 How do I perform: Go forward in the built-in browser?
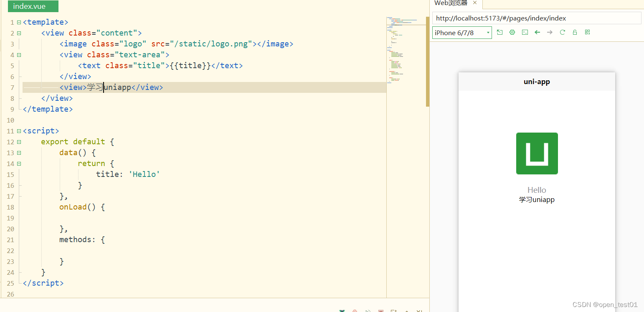tap(550, 32)
